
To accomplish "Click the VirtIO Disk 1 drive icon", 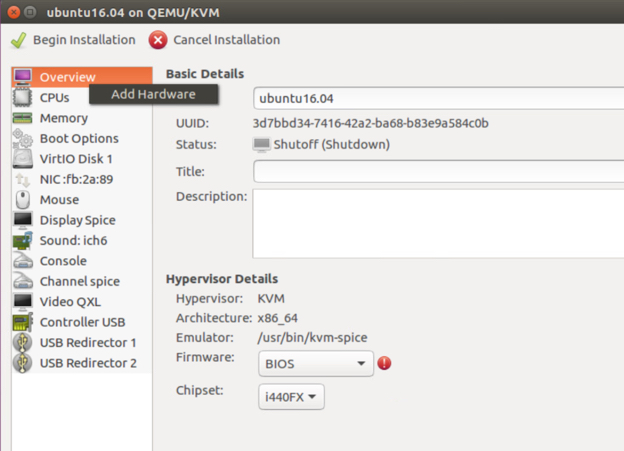I will [23, 158].
